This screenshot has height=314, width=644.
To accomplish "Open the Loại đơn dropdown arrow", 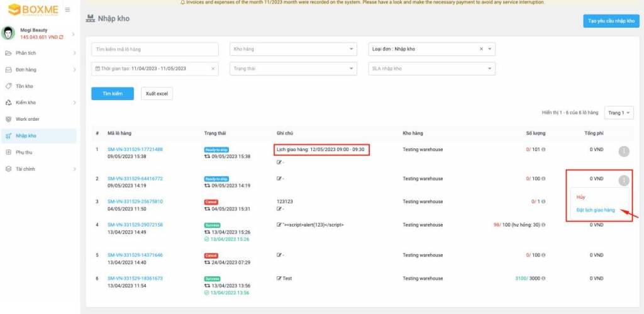I will 489,49.
